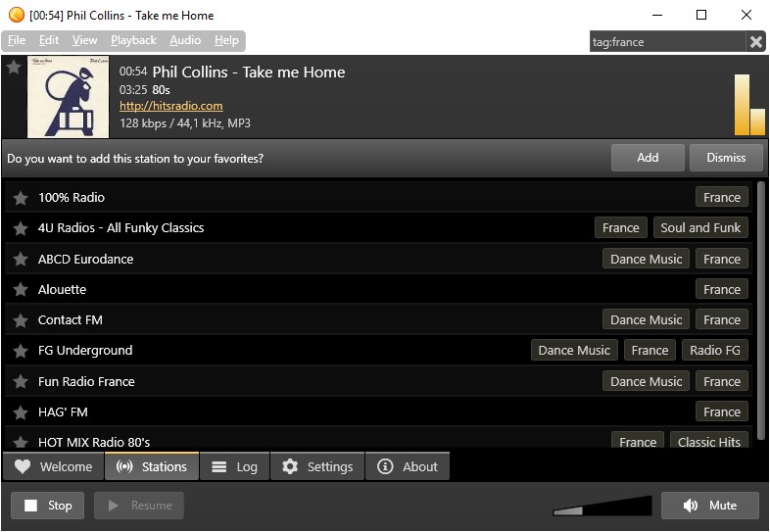Switch to the Log tab
The width and height of the screenshot is (770, 532).
[x=235, y=466]
